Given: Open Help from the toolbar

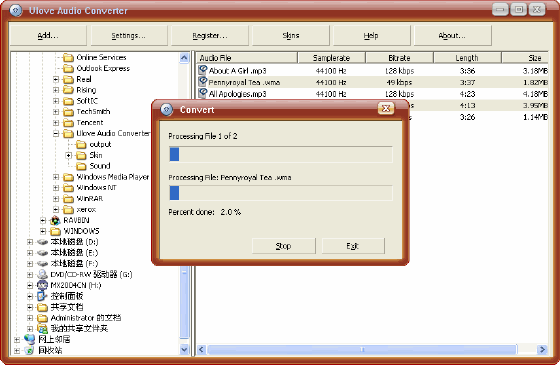Looking at the screenshot, I should tap(371, 35).
